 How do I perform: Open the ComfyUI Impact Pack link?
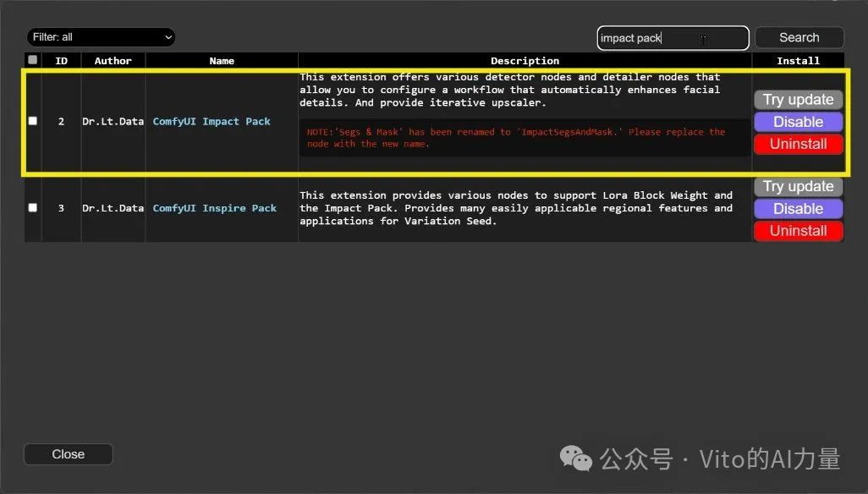[212, 121]
